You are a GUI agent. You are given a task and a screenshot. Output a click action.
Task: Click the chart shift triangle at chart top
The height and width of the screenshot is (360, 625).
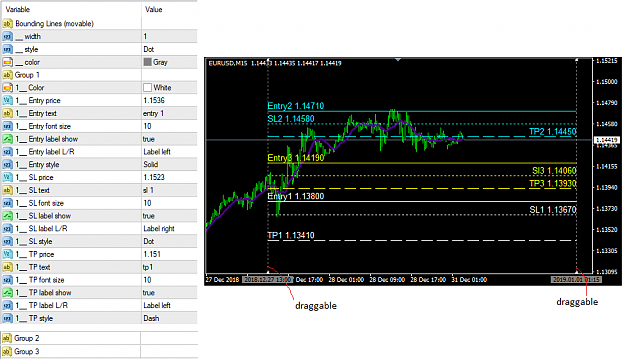398,60
